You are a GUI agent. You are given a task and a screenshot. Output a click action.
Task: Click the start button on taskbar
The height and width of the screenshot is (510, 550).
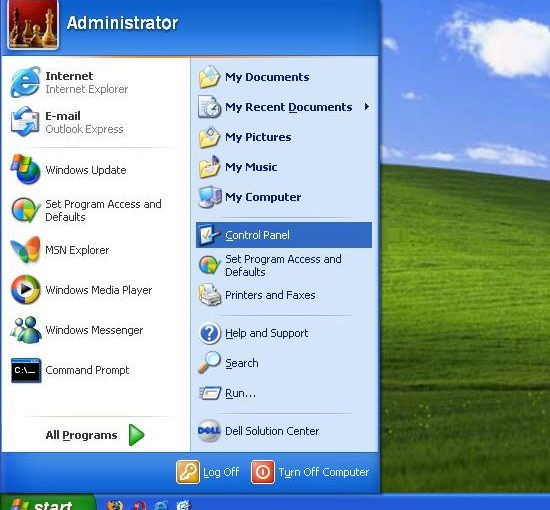pos(48,502)
